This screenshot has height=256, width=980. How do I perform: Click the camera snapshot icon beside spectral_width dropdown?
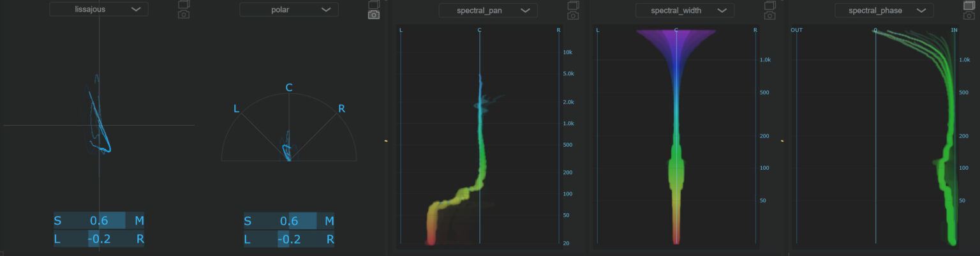click(769, 15)
